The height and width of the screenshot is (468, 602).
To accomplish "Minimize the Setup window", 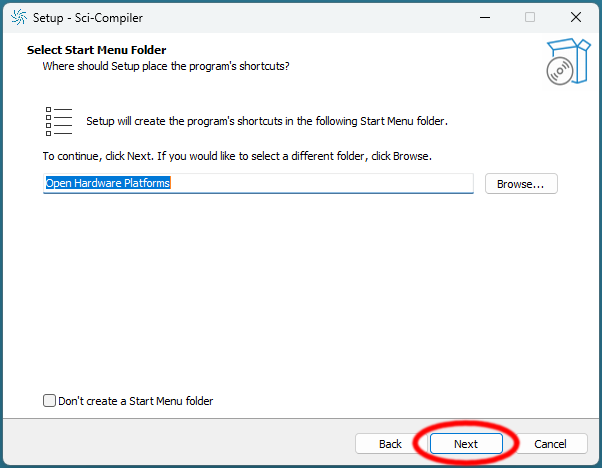I will 485,17.
